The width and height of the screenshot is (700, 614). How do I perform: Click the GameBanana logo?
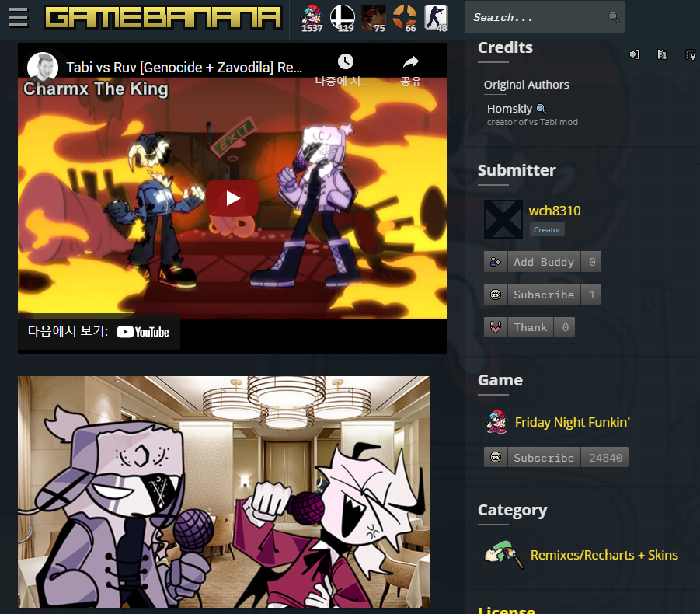pos(163,17)
